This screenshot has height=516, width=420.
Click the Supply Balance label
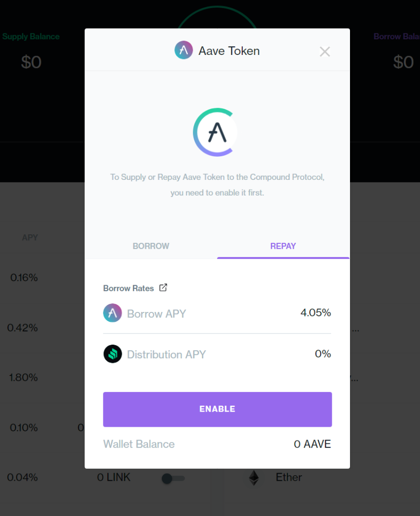pyautogui.click(x=31, y=36)
